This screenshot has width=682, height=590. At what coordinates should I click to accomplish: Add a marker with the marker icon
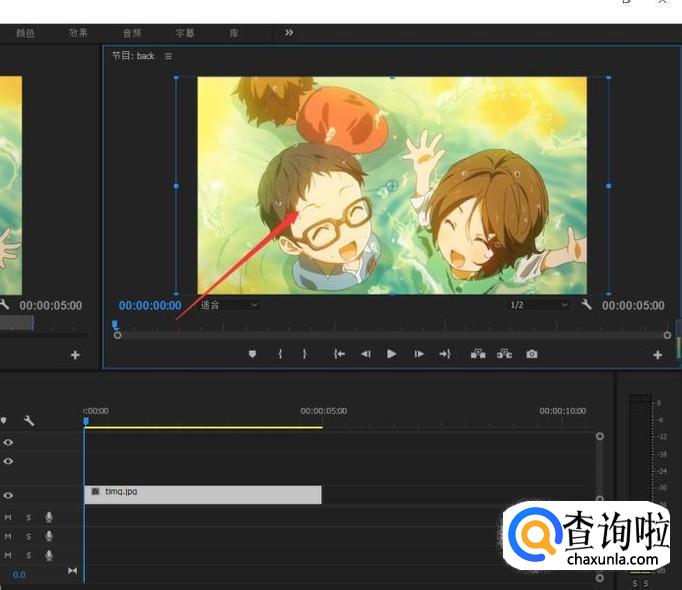pyautogui.click(x=253, y=354)
